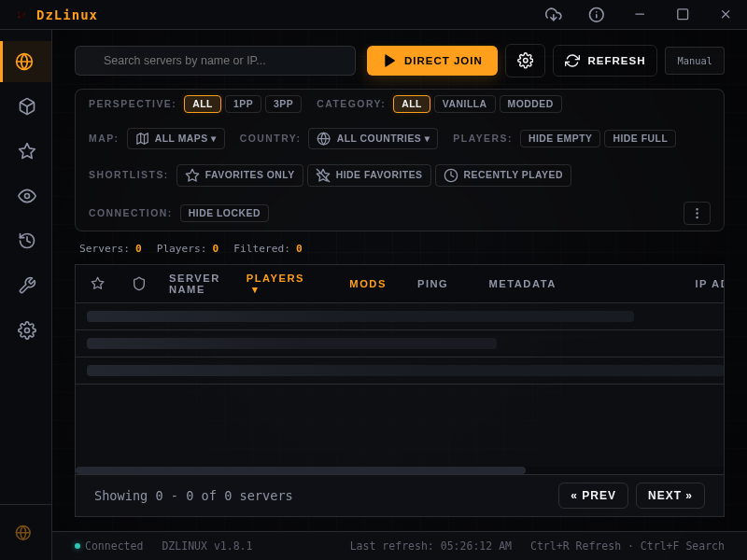Sort by SERVER NAME column
747x560 pixels.
pos(194,284)
